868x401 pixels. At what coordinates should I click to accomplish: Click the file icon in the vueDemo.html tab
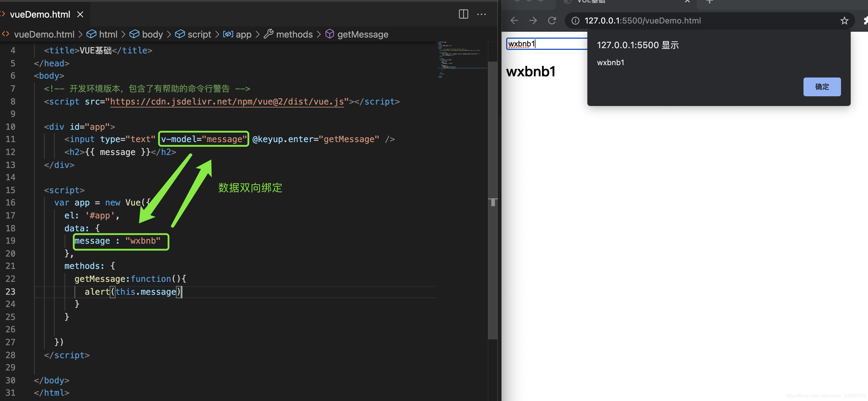click(3, 14)
